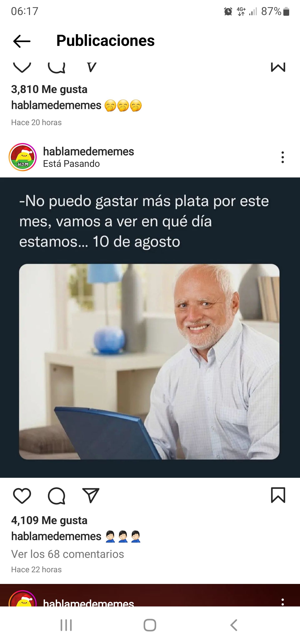Save the meme post with bookmark icon
Viewport: 300px width, 644px height.
(278, 495)
